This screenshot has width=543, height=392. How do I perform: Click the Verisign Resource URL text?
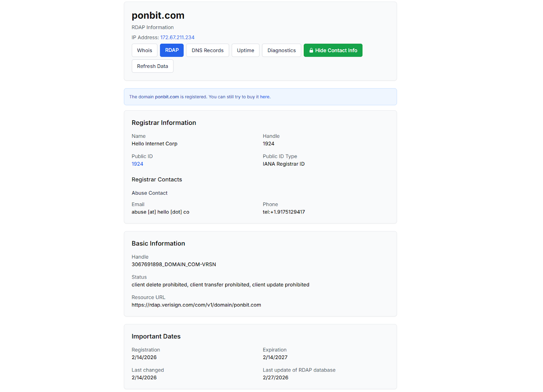tap(196, 305)
